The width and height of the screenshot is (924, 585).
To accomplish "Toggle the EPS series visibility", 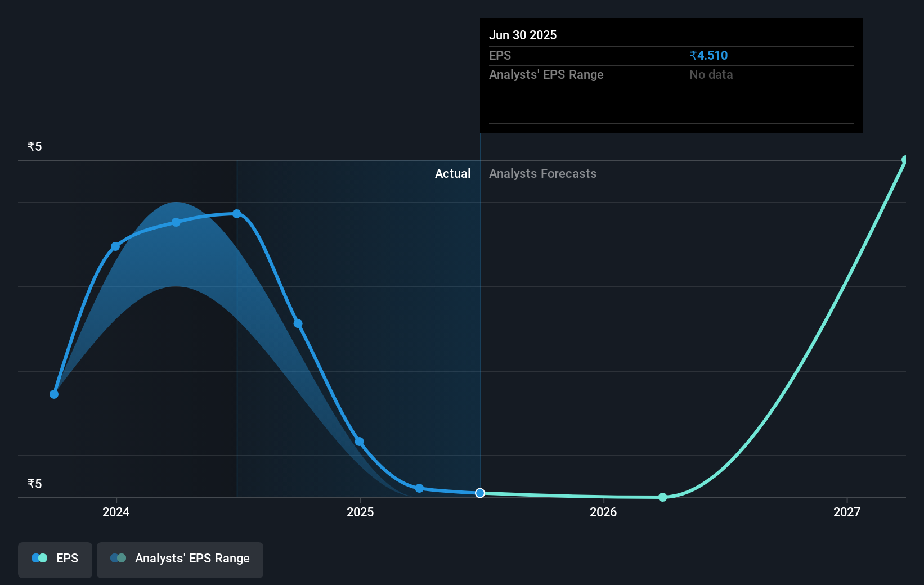I will click(55, 560).
